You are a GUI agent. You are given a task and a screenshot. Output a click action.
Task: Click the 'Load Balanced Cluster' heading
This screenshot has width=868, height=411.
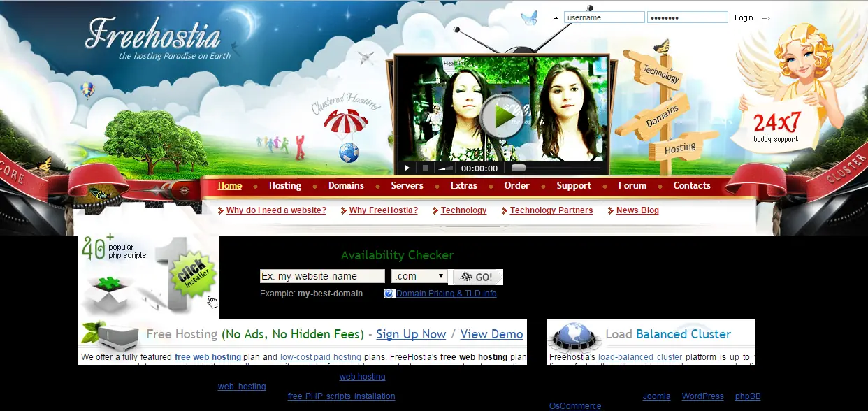668,334
